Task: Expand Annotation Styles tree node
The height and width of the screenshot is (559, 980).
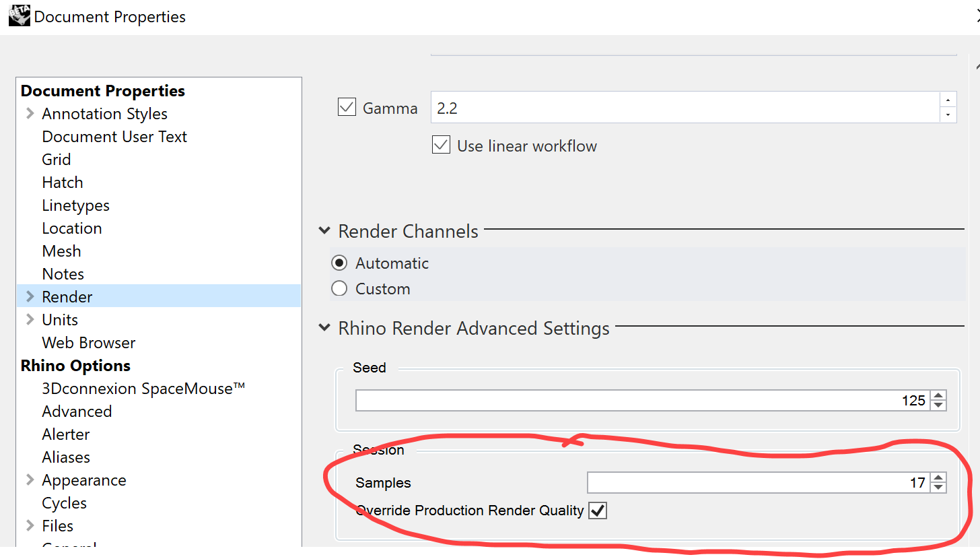Action: coord(30,114)
